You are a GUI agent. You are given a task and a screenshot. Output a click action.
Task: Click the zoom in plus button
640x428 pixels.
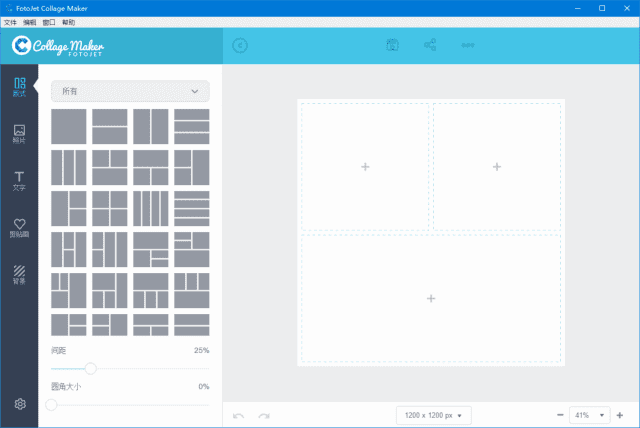tap(620, 415)
